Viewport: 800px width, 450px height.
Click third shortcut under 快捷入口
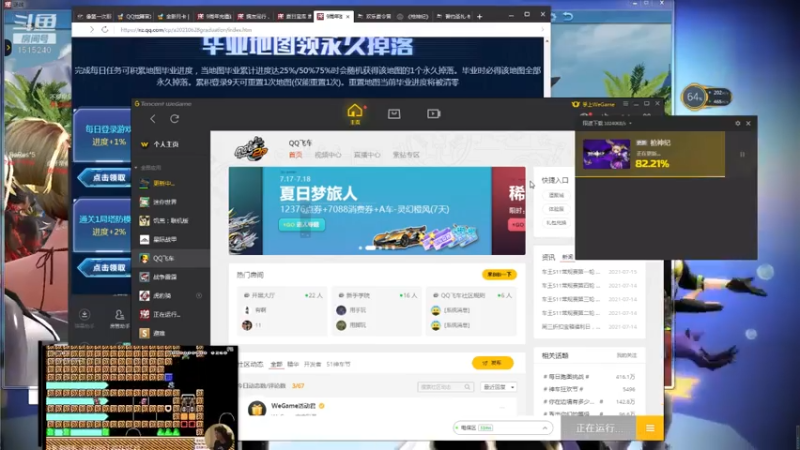[x=556, y=223]
